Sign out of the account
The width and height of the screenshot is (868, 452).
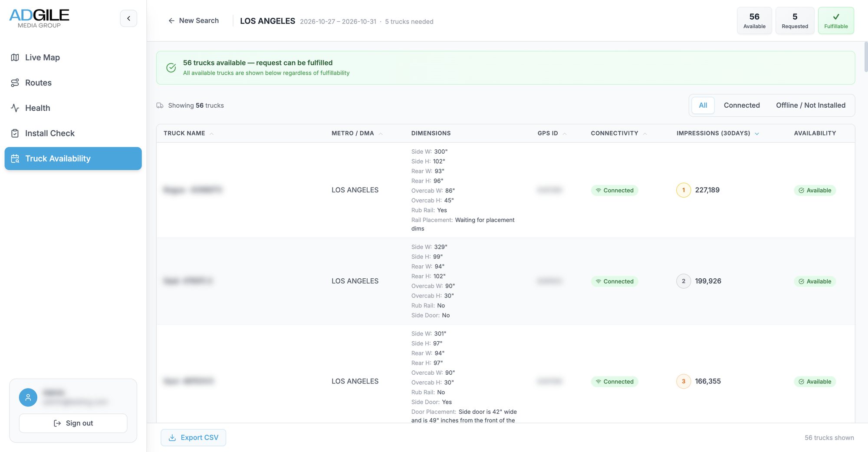click(x=73, y=423)
